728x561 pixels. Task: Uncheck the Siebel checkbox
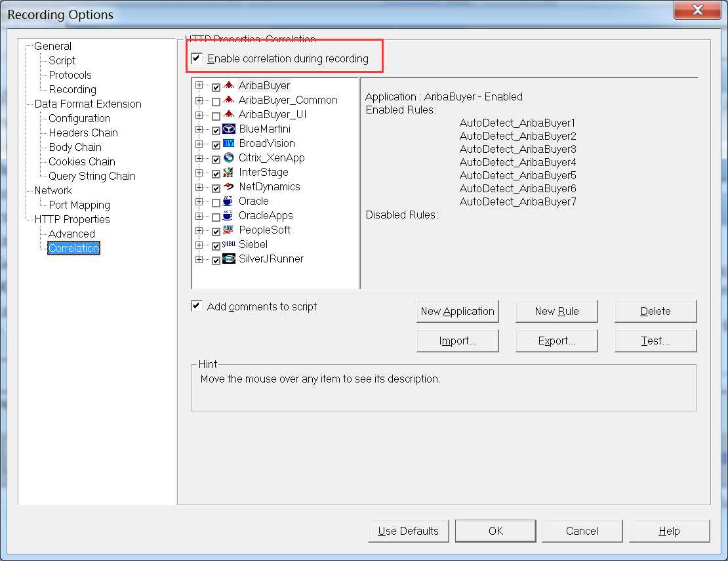tap(216, 245)
